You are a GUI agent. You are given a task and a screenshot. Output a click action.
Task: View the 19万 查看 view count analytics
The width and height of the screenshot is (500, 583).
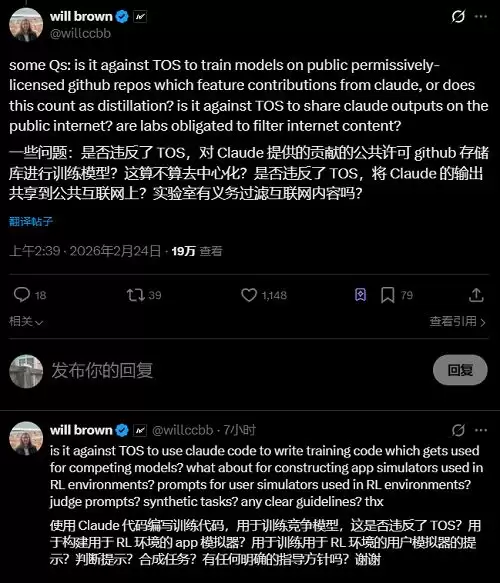click(x=197, y=251)
